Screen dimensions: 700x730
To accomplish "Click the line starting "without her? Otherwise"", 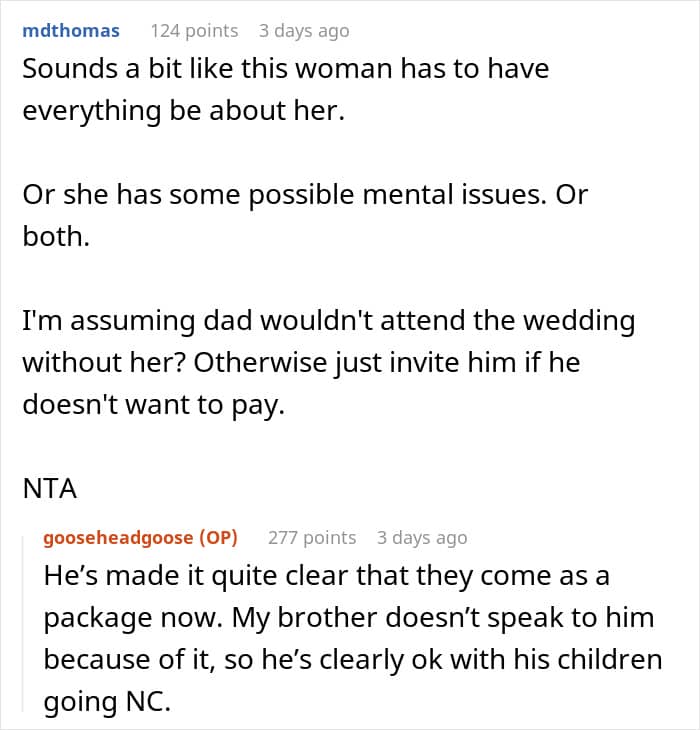I will tap(301, 360).
